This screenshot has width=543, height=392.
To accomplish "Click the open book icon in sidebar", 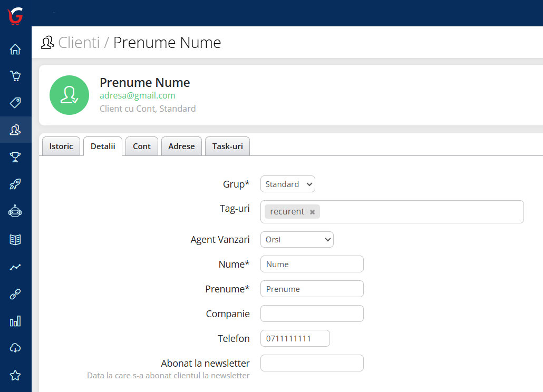I will (x=15, y=240).
